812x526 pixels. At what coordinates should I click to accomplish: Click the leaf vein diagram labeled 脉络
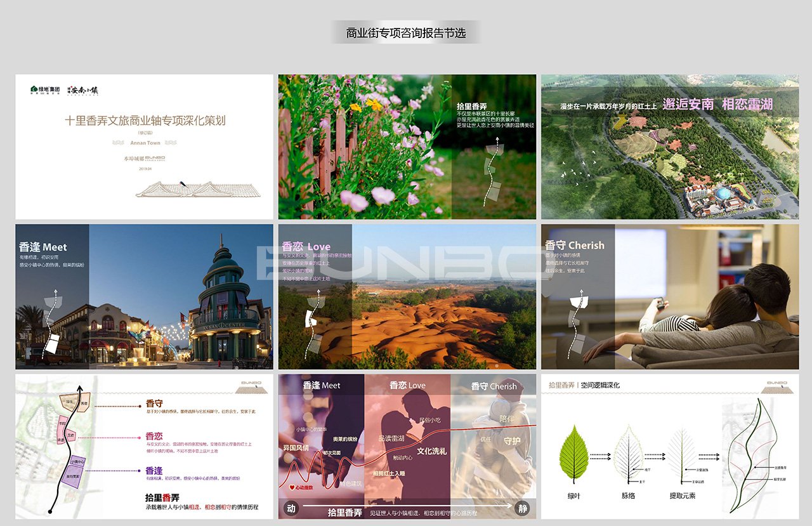(627, 454)
